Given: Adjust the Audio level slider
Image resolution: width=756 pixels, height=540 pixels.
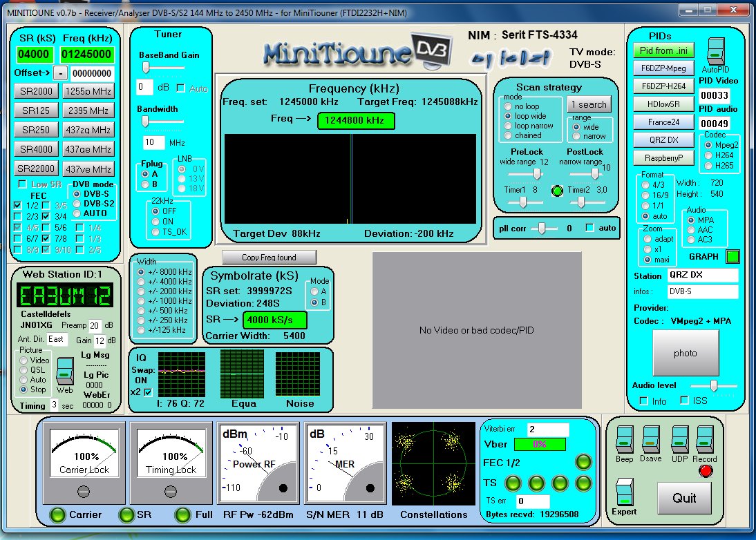Looking at the screenshot, I should 714,385.
